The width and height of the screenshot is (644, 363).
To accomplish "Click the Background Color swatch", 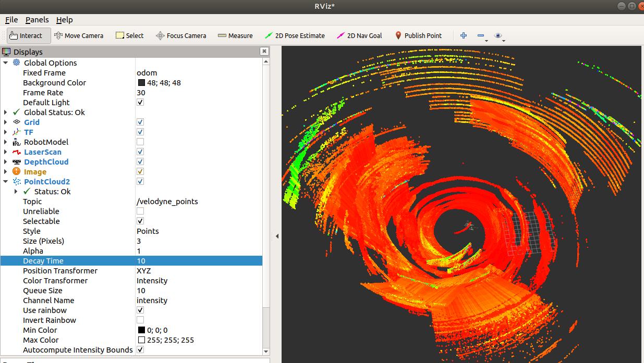I will (141, 83).
